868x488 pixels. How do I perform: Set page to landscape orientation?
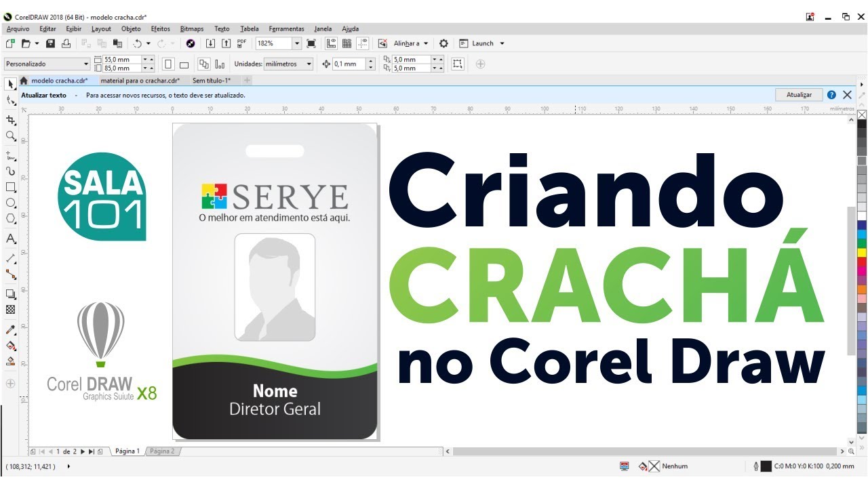point(184,64)
